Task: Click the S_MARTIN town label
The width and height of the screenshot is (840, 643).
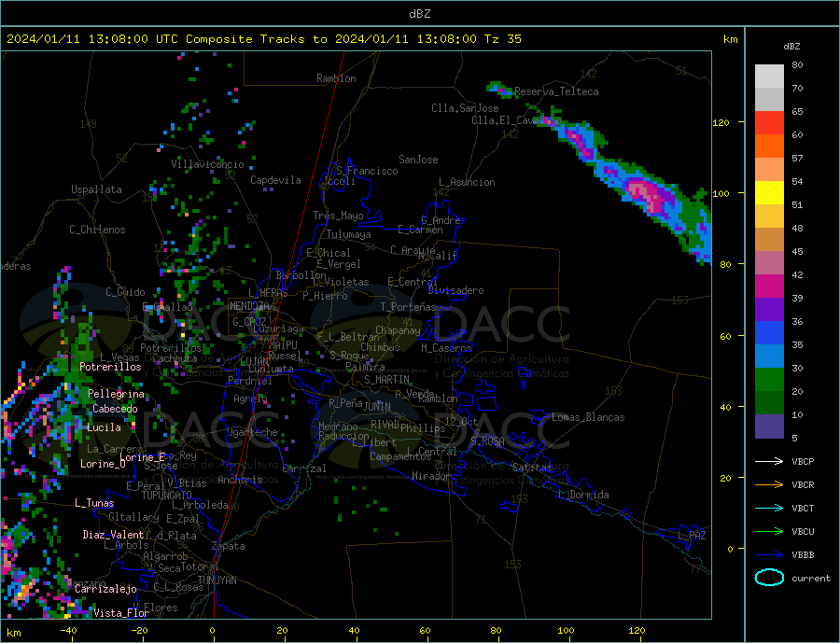Action: tap(386, 380)
